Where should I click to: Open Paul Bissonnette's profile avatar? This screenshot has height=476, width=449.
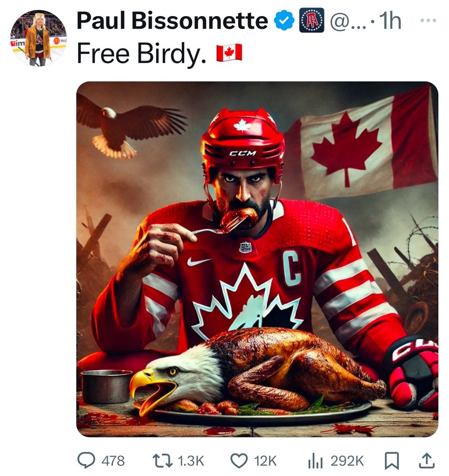click(x=38, y=38)
